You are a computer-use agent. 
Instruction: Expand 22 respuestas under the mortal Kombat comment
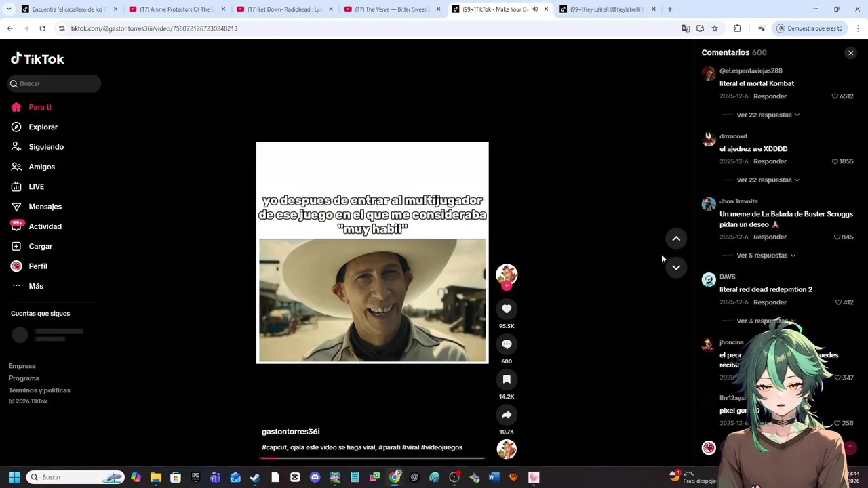click(768, 115)
